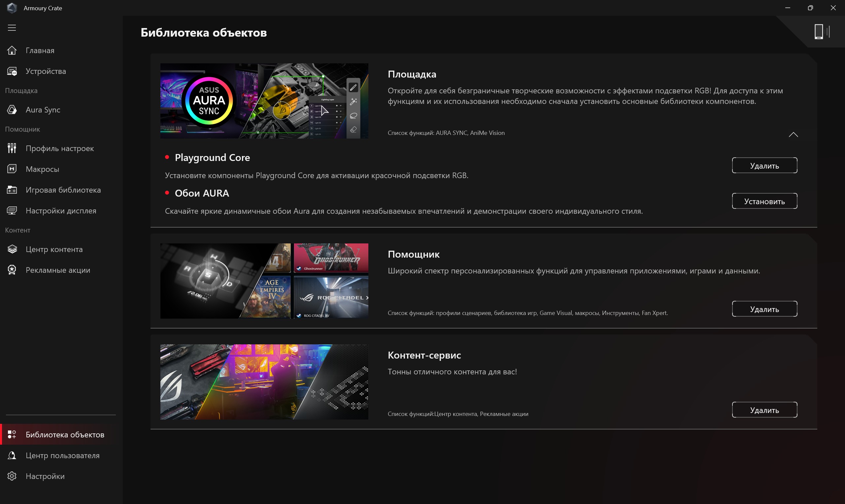Minimize the Armoury Crate window

coord(788,8)
